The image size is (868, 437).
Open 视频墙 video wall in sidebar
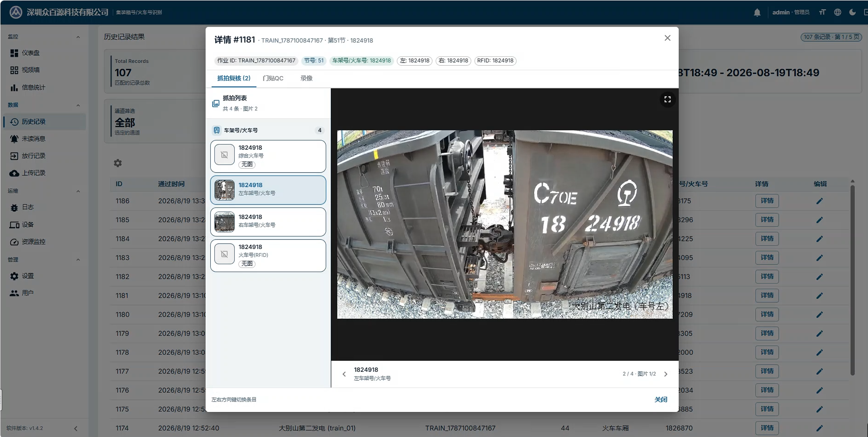pyautogui.click(x=44, y=70)
